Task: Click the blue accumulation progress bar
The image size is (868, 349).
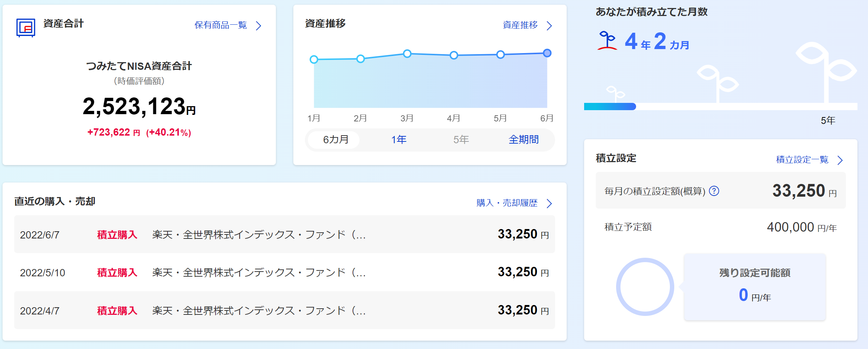Action: (x=610, y=107)
